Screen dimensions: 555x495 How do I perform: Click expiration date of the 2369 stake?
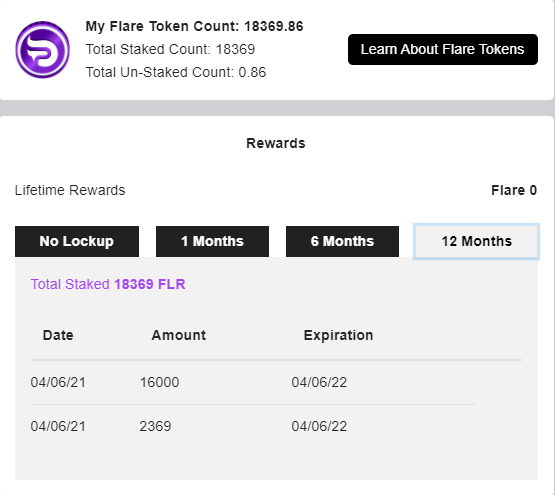[319, 426]
